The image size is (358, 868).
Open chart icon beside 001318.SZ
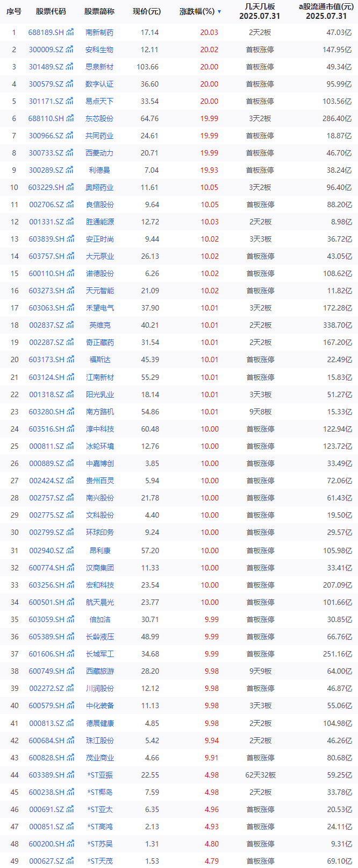(70, 394)
